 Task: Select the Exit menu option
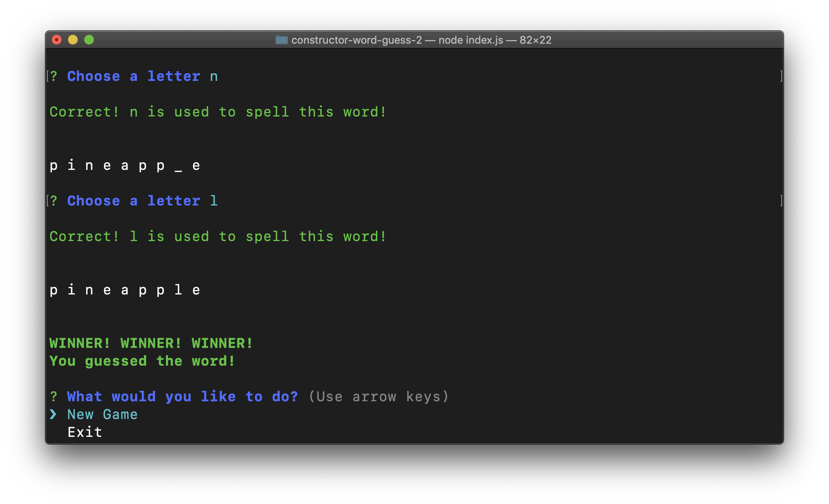(85, 432)
